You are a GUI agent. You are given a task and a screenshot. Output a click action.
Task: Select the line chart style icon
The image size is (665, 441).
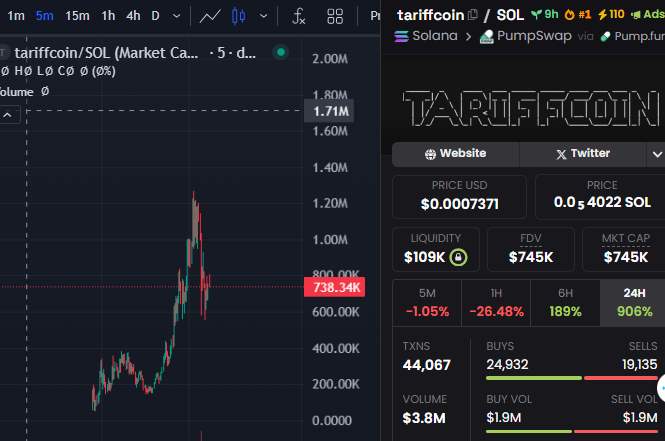(x=210, y=17)
